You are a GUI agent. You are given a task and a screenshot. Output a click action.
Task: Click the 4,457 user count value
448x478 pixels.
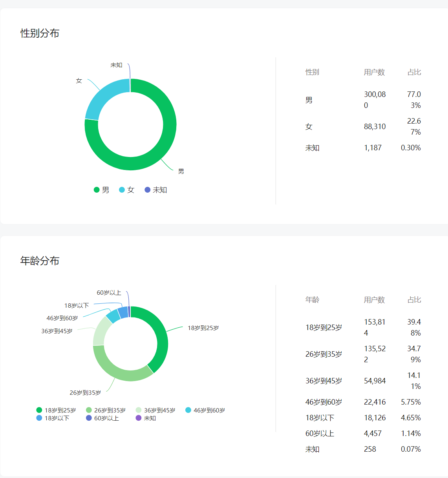pos(373,434)
